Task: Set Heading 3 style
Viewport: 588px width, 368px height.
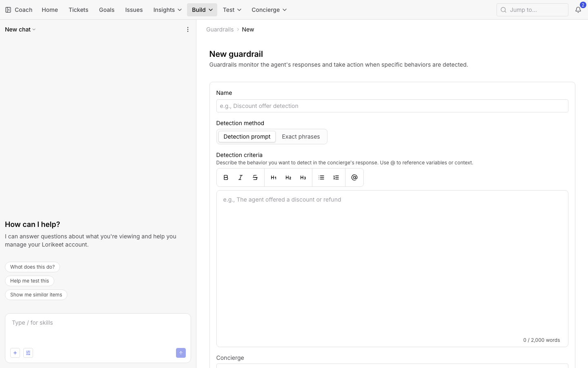Action: tap(303, 177)
